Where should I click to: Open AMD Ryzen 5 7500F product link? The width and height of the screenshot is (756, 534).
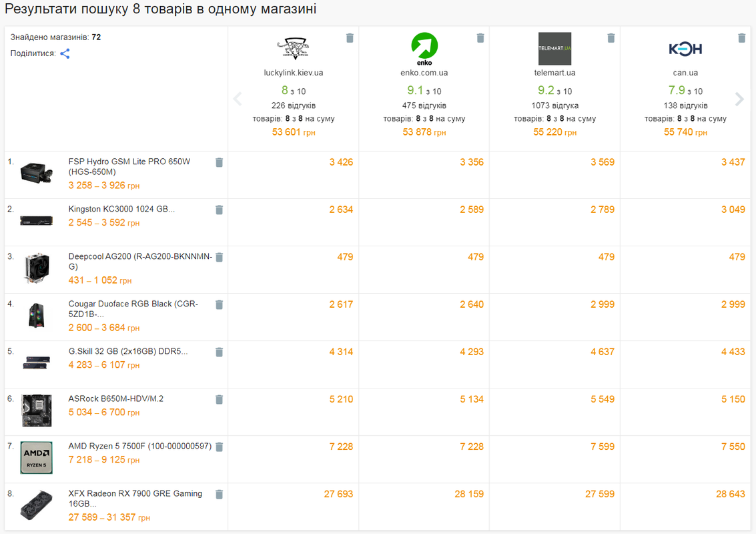140,446
